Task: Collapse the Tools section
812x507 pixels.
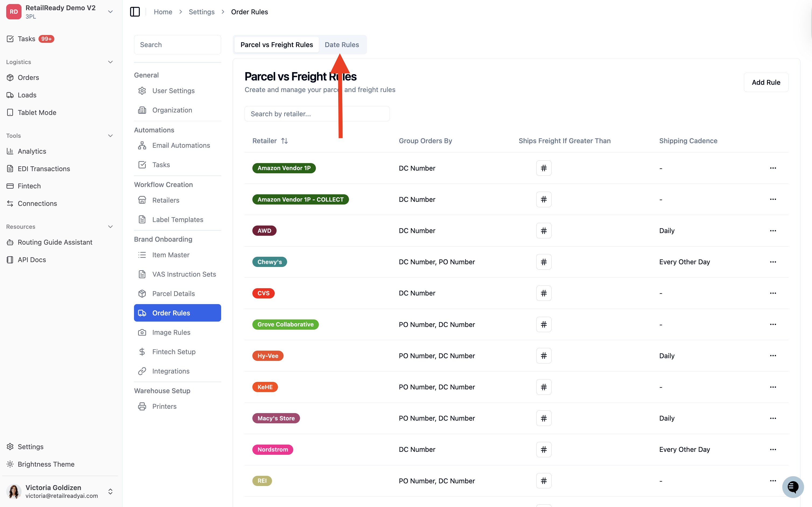Action: point(110,136)
